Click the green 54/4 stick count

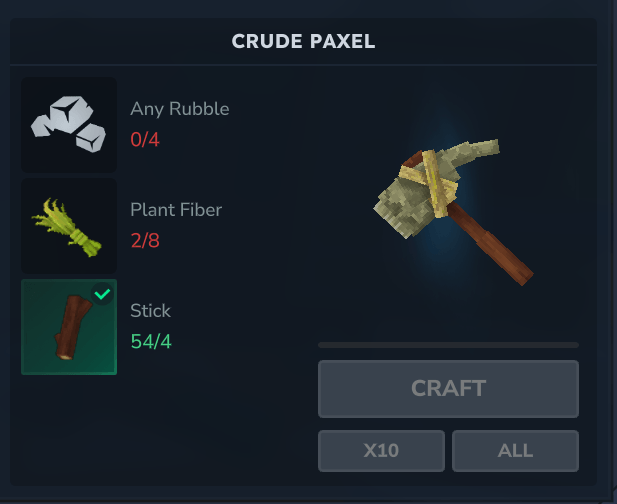point(151,341)
